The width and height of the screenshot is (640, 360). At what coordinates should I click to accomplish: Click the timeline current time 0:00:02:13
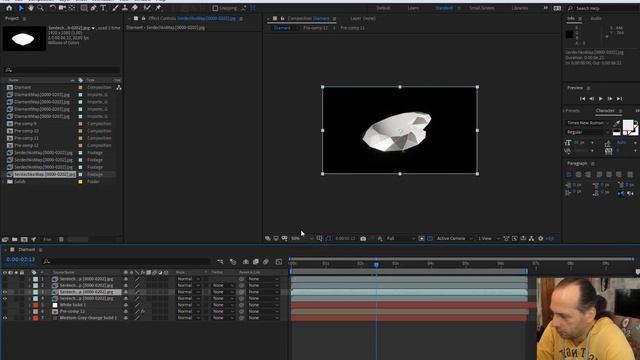click(x=20, y=260)
